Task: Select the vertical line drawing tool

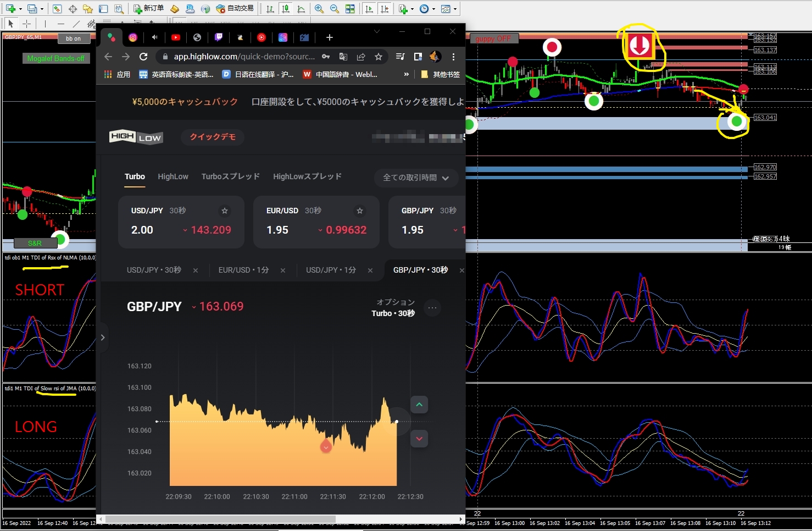Action: [x=45, y=24]
